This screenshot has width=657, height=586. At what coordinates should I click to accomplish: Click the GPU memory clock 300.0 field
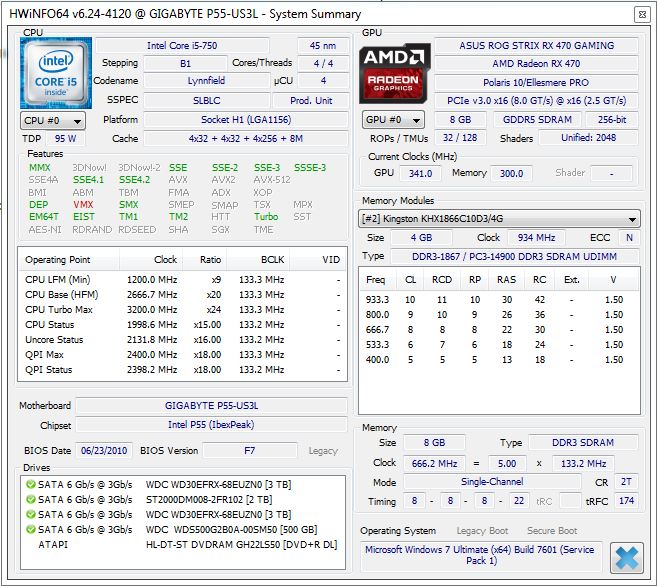coord(511,173)
